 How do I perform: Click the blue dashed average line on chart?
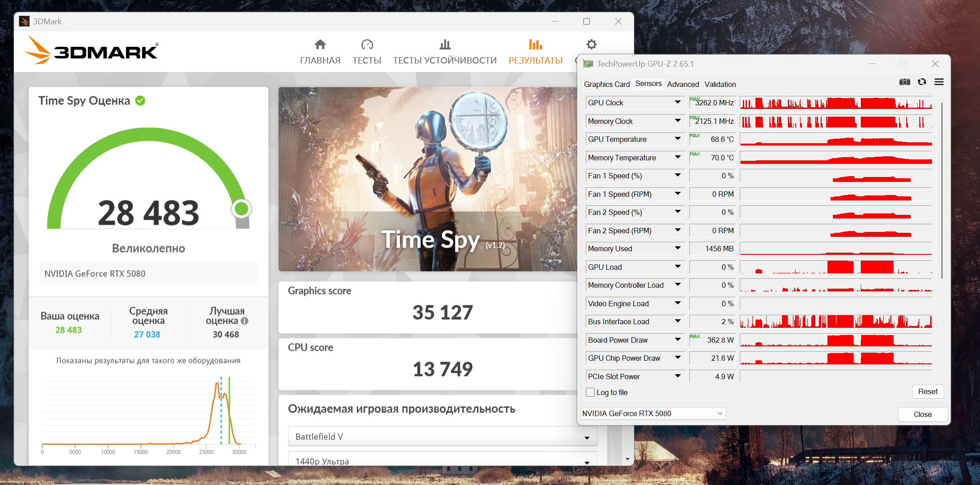221,411
